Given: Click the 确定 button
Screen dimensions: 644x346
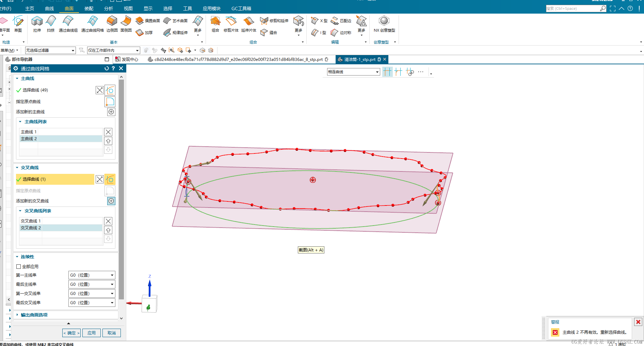Looking at the screenshot, I should (x=71, y=333).
